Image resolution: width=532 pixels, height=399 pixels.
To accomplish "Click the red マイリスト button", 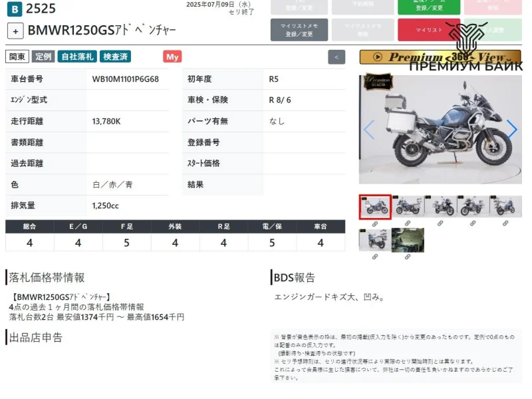I will pyautogui.click(x=429, y=30).
